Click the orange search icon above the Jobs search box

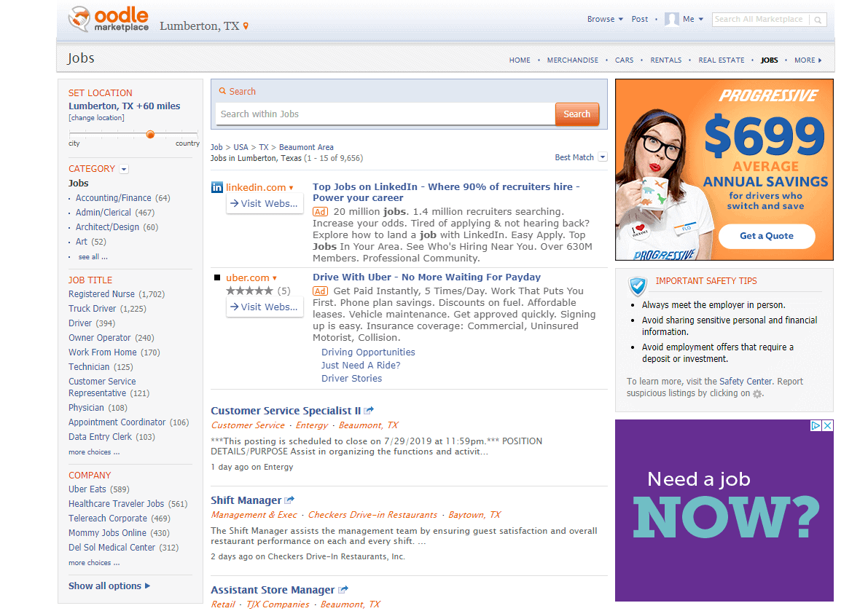222,91
